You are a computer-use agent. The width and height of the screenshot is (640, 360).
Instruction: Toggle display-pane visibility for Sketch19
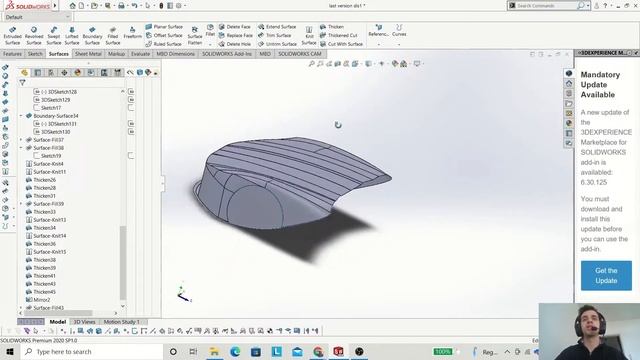tap(131, 156)
